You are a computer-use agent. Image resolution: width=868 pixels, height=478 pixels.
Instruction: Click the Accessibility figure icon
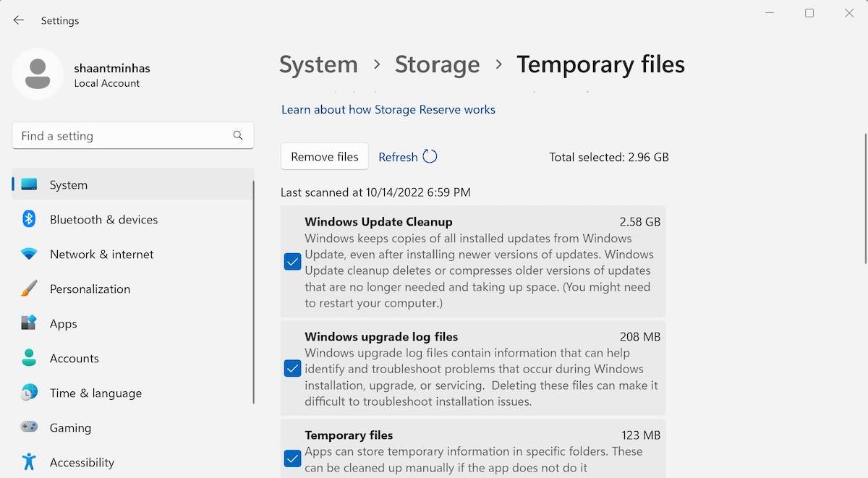coord(29,462)
